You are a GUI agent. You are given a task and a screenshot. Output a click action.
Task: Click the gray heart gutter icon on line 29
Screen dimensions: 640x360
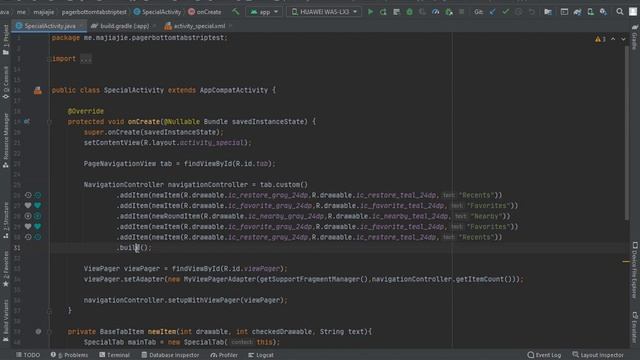(x=28, y=227)
